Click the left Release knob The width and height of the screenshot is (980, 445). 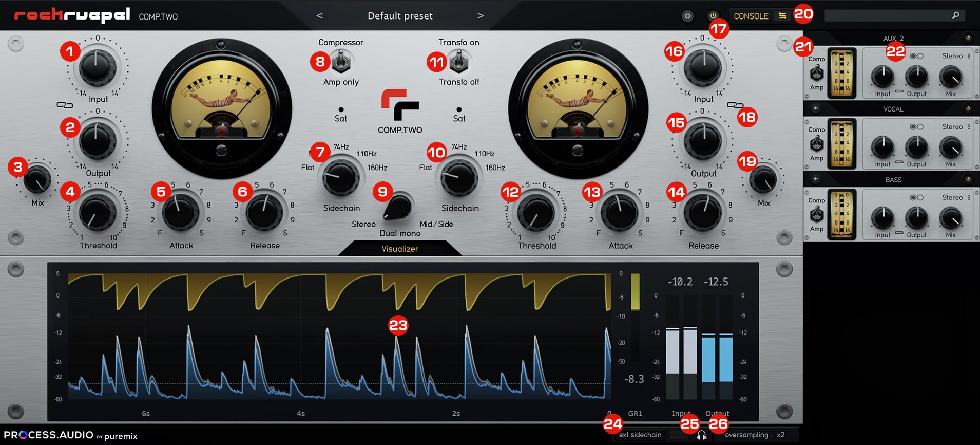264,212
